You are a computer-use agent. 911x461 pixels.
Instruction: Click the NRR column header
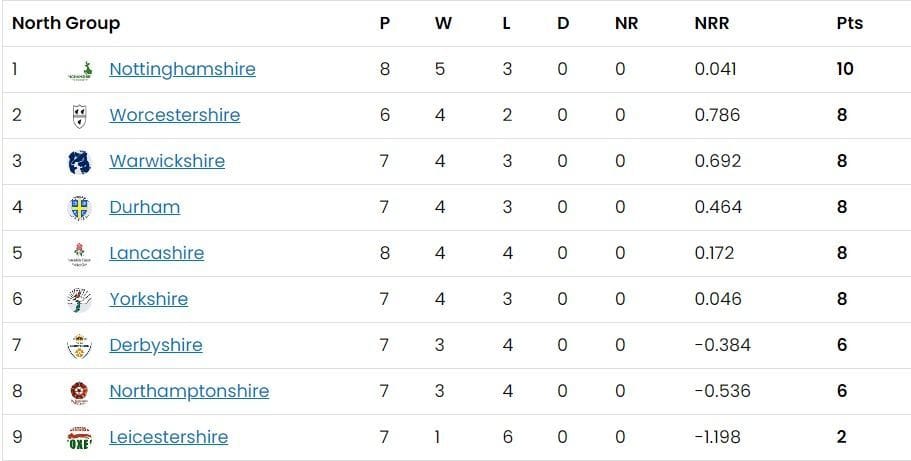712,23
